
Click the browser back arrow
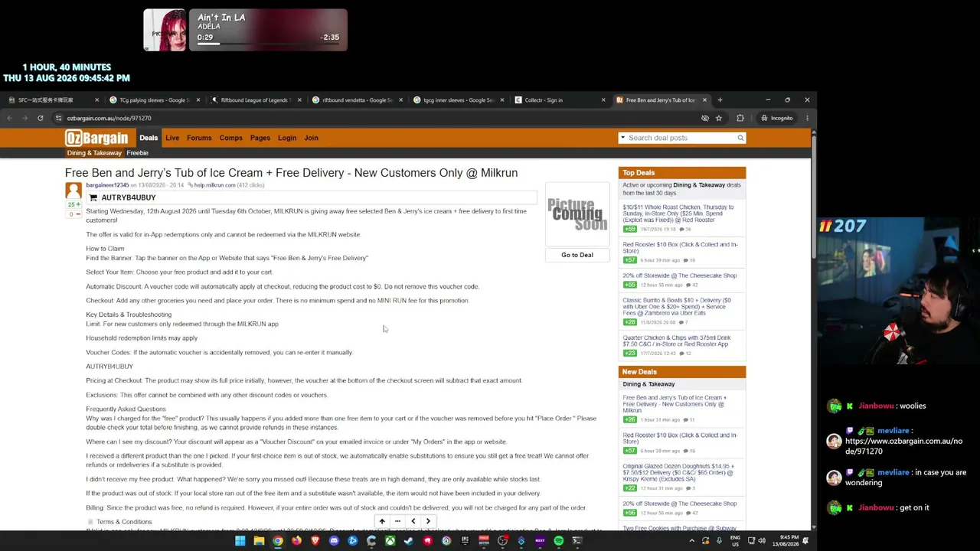(10, 118)
